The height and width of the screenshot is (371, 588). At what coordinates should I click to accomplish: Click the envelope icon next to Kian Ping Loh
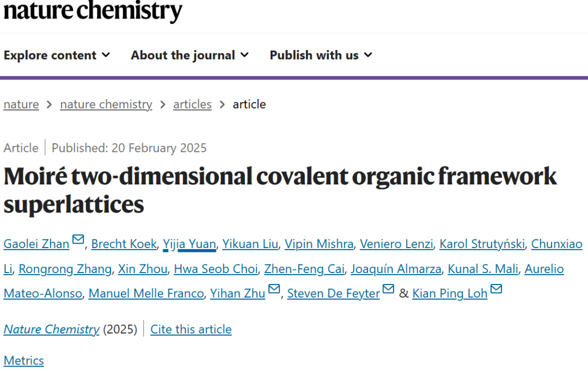[496, 288]
